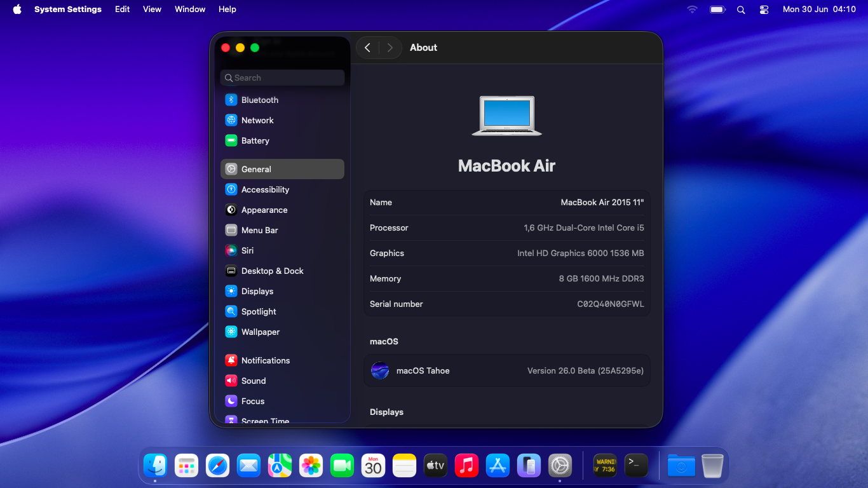Open the Help menu
Viewport: 868px width, 488px height.
pyautogui.click(x=227, y=10)
